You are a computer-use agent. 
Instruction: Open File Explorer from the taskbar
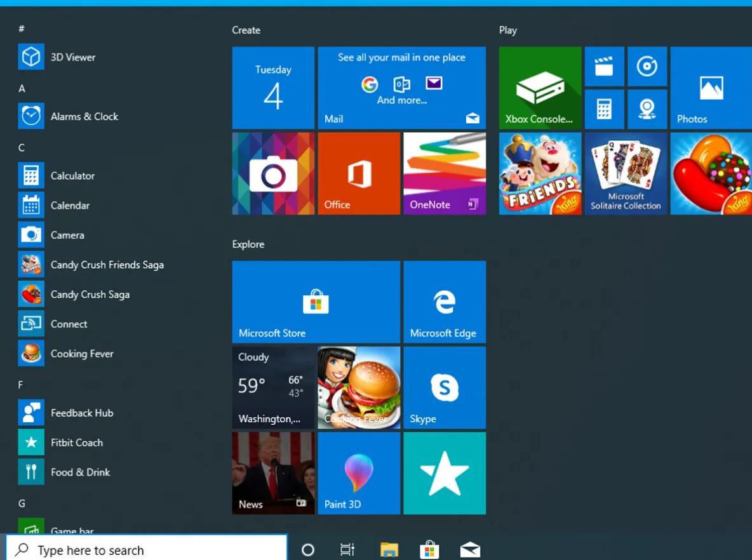(x=389, y=549)
